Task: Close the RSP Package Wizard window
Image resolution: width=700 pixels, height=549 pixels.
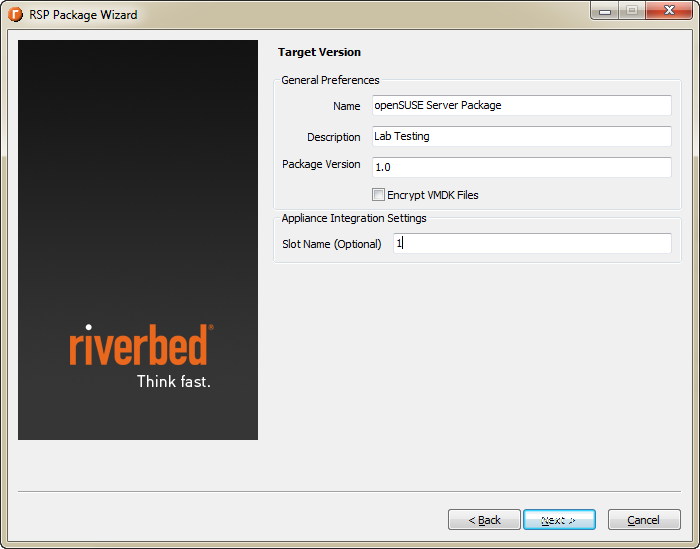Action: [669, 11]
